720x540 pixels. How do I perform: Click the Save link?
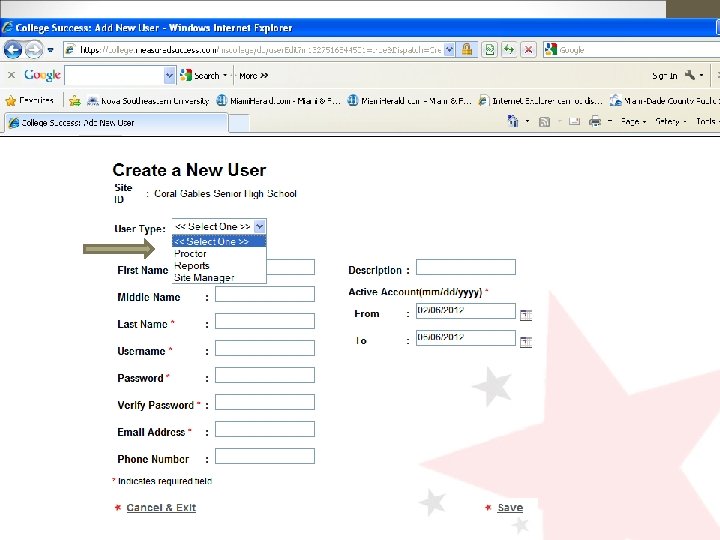pos(510,507)
